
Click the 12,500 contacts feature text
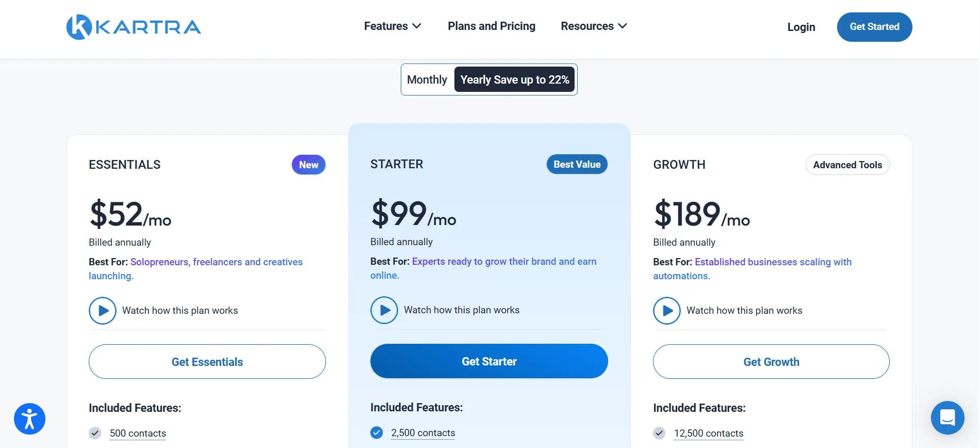coord(709,433)
